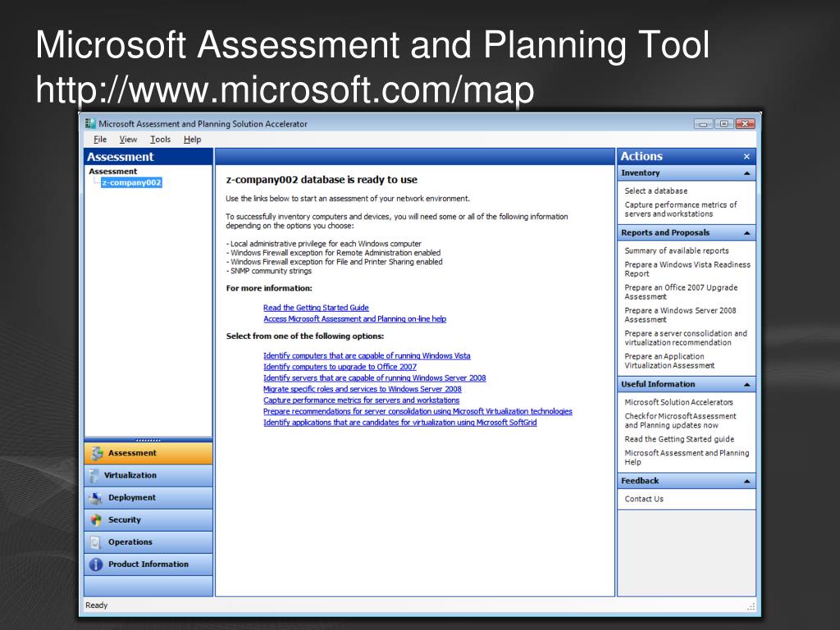
Task: Click Check for Microsoft Assessment and Planning updates
Action: coord(680,421)
